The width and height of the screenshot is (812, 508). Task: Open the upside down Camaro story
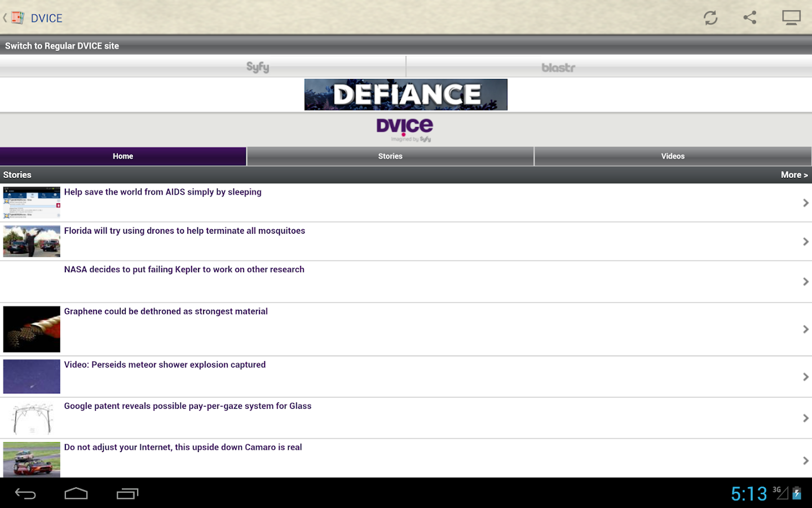point(183,448)
